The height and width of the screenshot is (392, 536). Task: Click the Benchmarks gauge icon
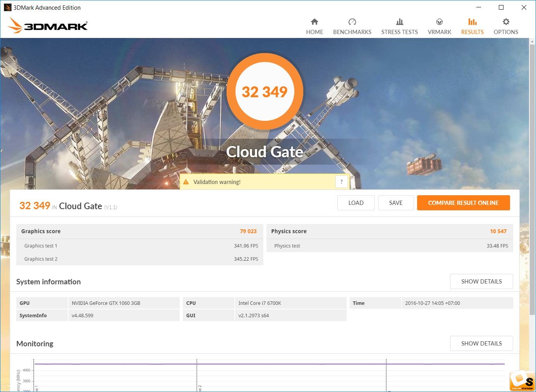point(352,22)
